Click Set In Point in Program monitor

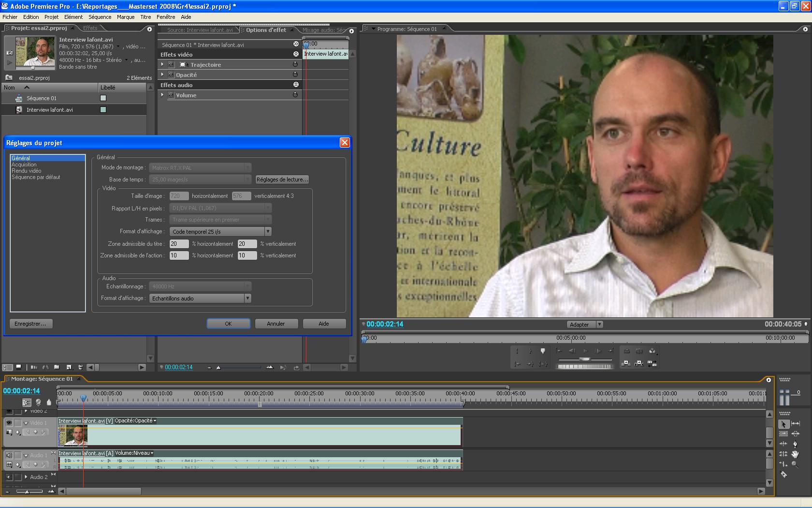tap(517, 351)
